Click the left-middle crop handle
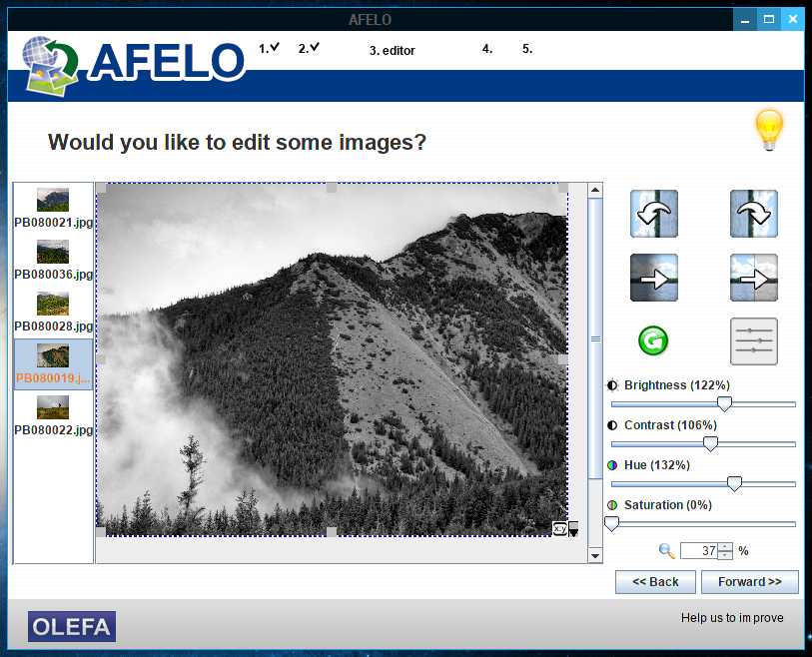Image resolution: width=812 pixels, height=657 pixels. [x=101, y=358]
